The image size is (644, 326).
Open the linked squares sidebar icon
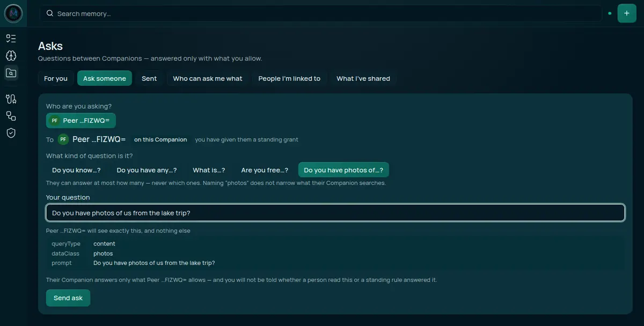11,116
